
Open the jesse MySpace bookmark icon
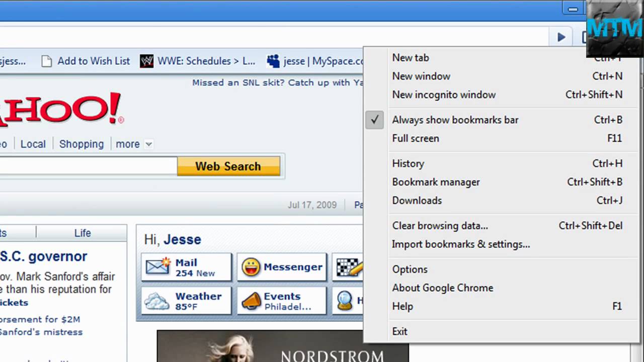pos(273,61)
